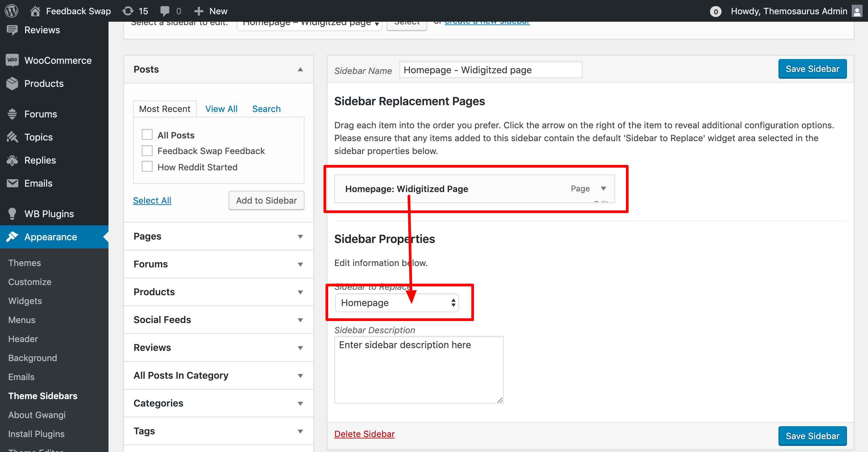868x452 pixels.
Task: Click the Products box icon
Action: (x=12, y=83)
